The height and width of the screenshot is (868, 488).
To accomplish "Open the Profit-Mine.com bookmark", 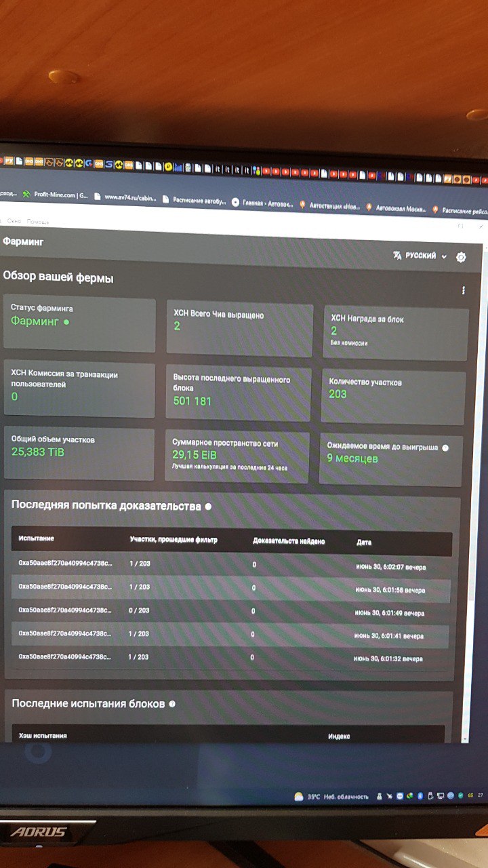I will tap(56, 195).
